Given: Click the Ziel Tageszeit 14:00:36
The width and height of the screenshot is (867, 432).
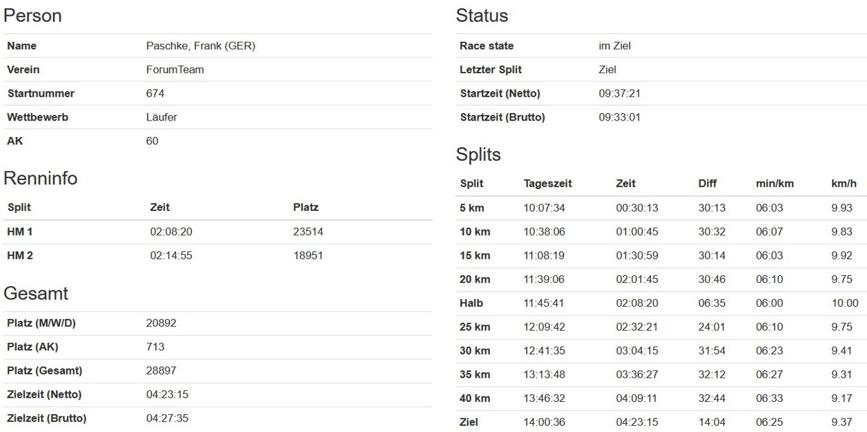Looking at the screenshot, I should [x=544, y=422].
